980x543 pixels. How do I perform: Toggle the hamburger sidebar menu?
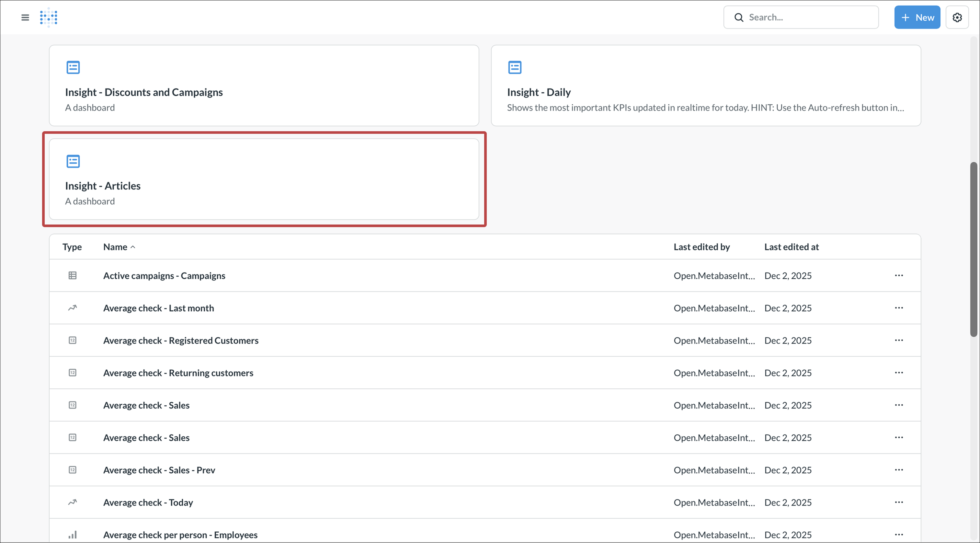click(25, 17)
